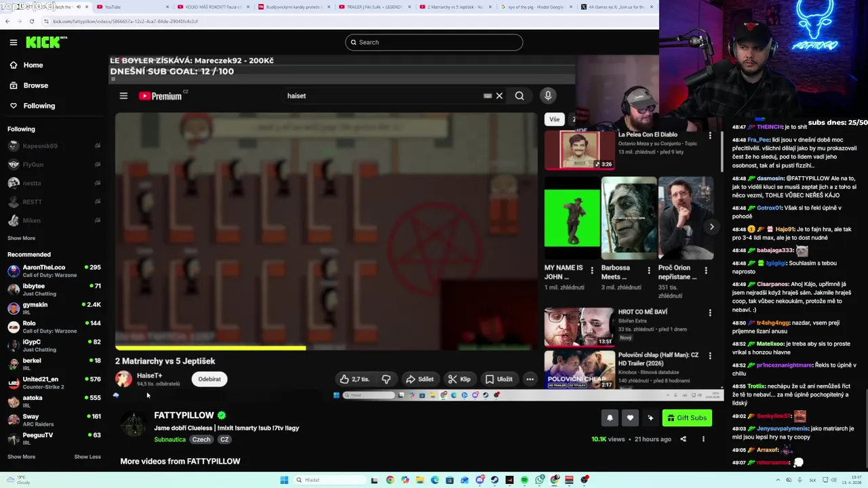Click the address bar URL kick.com/fattypillow

pos(125,21)
